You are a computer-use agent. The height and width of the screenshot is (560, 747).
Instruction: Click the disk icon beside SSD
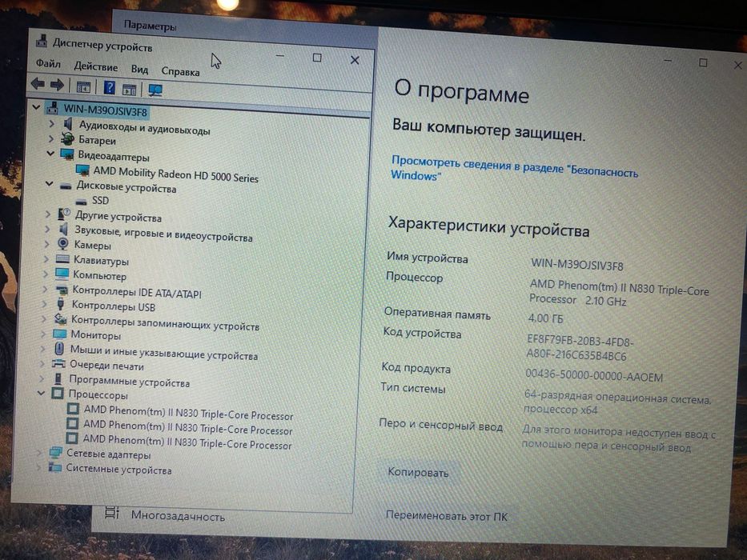click(x=81, y=202)
